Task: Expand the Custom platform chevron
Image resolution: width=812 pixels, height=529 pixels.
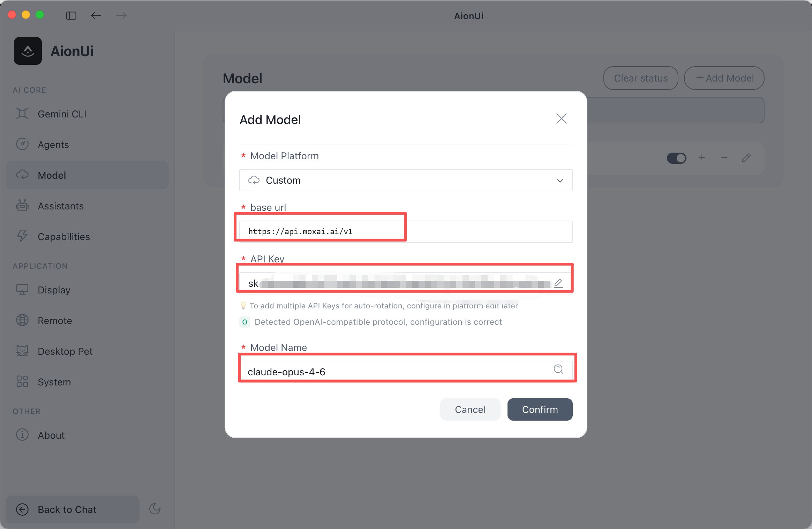Action: pos(560,181)
